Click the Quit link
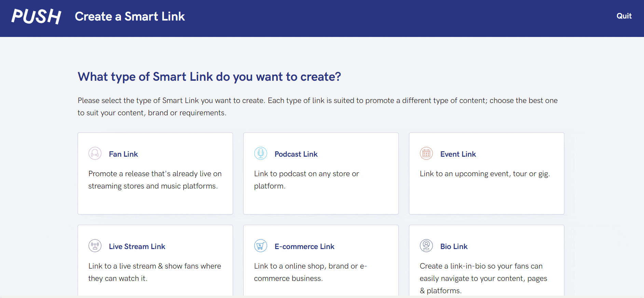The height and width of the screenshot is (298, 644). tap(624, 16)
